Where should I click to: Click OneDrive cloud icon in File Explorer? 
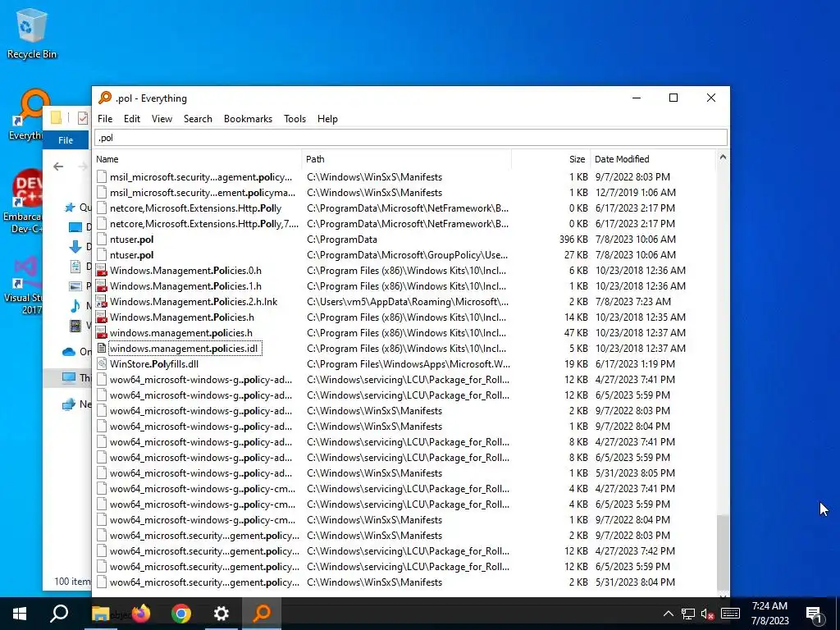pyautogui.click(x=69, y=352)
